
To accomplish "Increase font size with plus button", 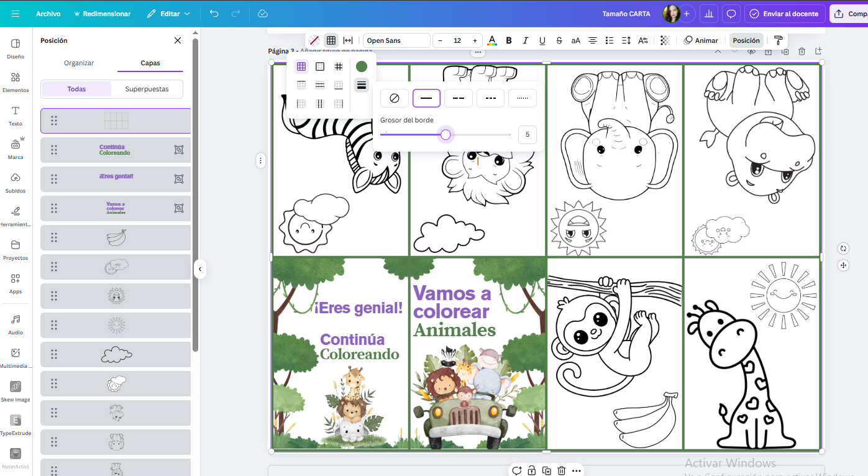I will click(475, 40).
